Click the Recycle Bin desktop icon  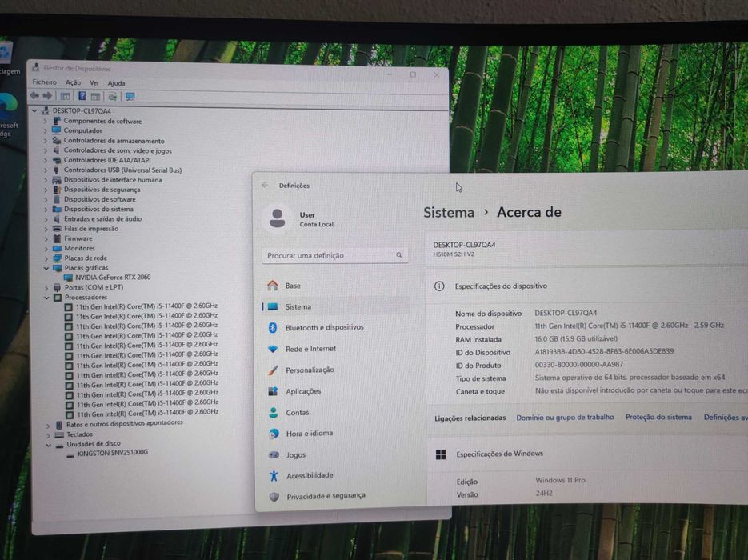click(6, 53)
